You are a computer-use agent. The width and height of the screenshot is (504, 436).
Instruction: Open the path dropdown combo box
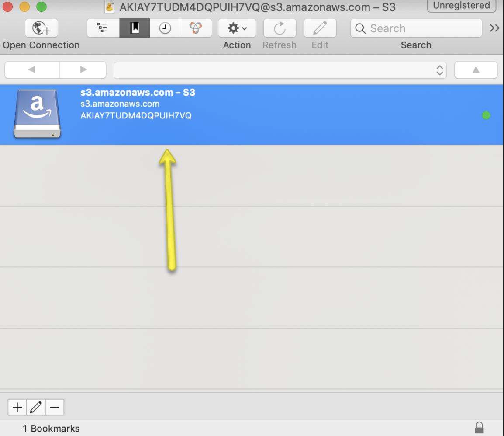pyautogui.click(x=280, y=70)
